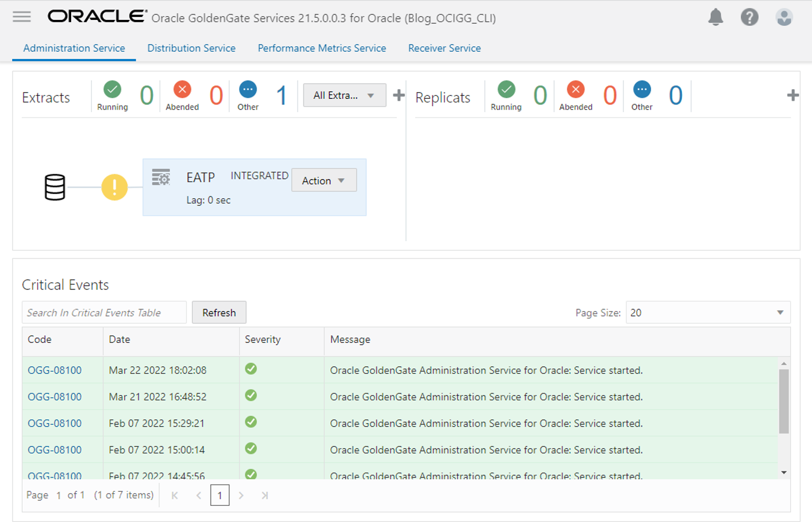Click the EATP extract gear icon

pyautogui.click(x=161, y=177)
